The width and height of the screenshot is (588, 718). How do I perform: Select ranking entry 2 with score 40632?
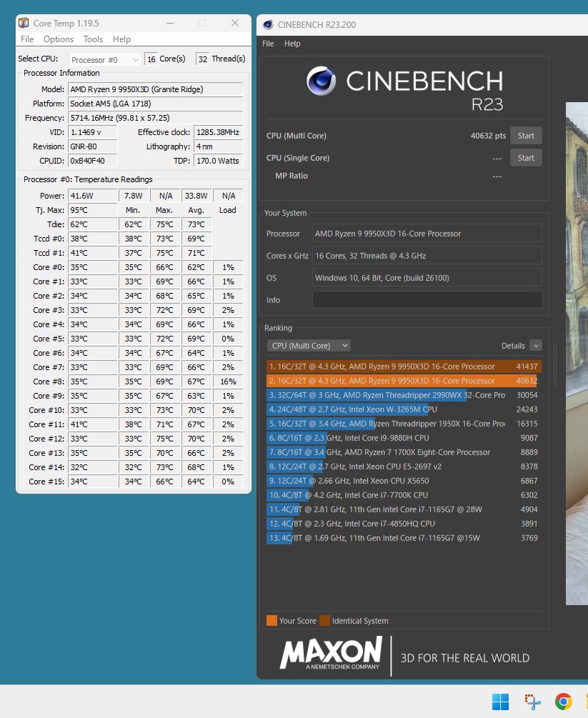pyautogui.click(x=404, y=381)
